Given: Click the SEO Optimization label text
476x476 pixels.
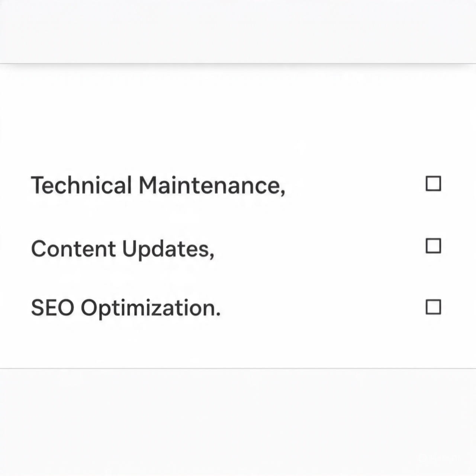Looking at the screenshot, I should coord(126,308).
